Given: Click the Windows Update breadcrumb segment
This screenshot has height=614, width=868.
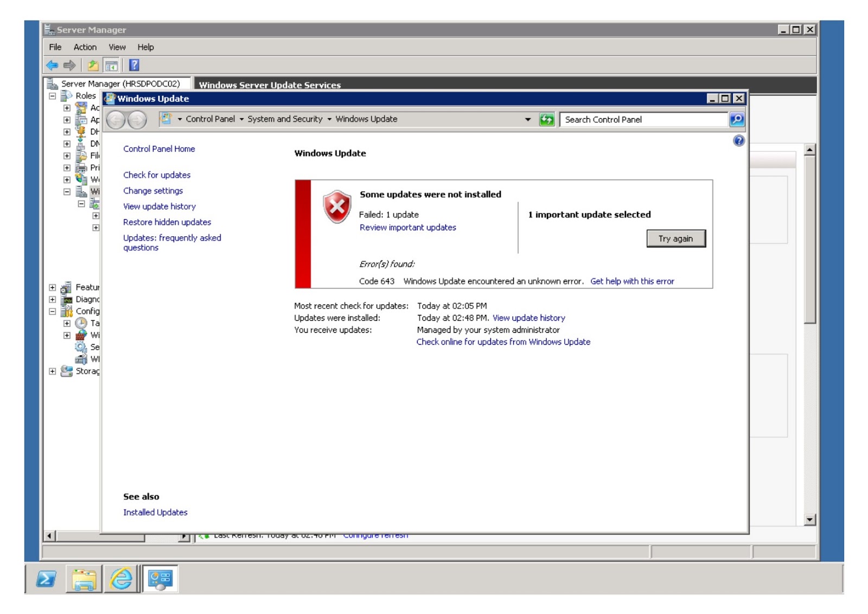Looking at the screenshot, I should click(x=366, y=119).
